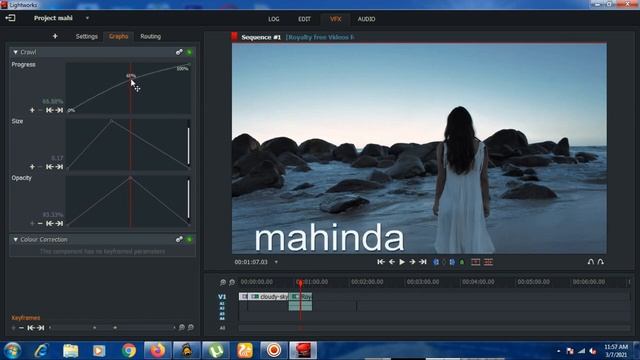Remove keyframe from Size graph

pos(40,167)
